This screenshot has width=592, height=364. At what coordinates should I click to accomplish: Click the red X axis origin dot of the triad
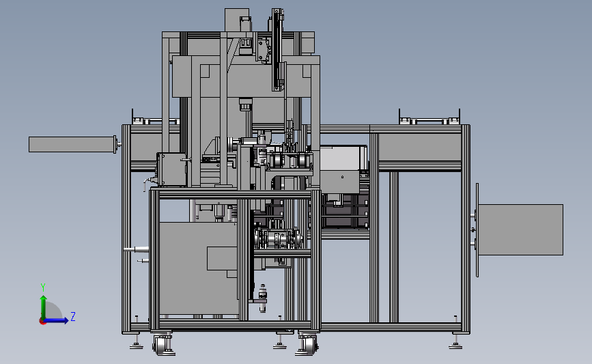[x=42, y=322]
